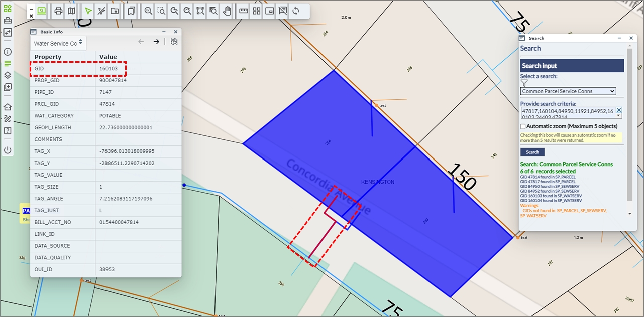644x317 pixels.
Task: Select the green arrow selection tool
Action: pyautogui.click(x=88, y=11)
